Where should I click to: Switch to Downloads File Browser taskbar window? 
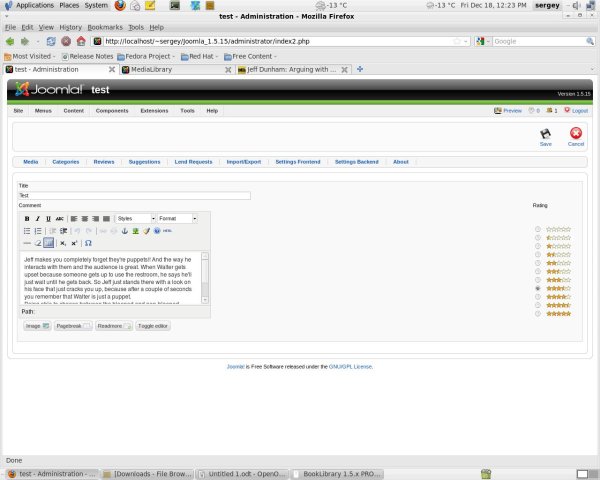[148, 474]
